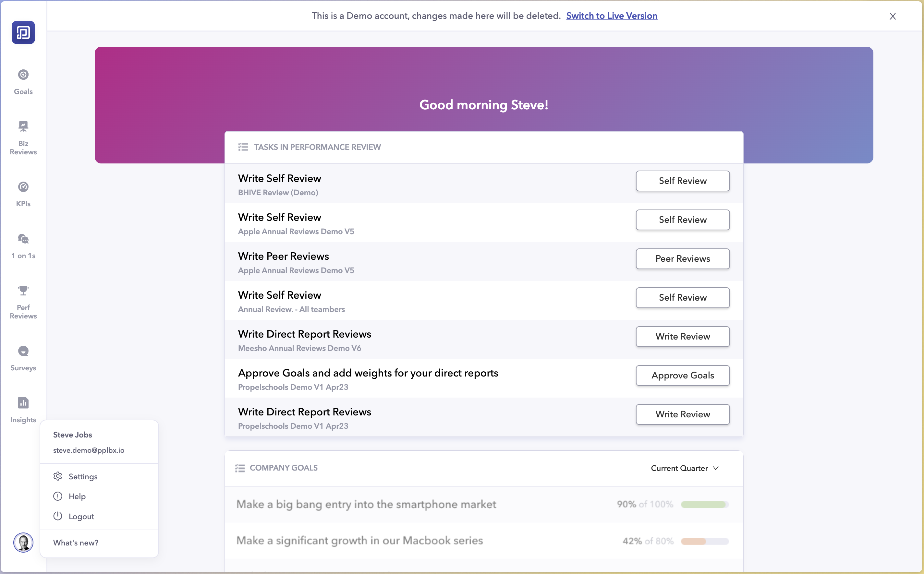Click the Approve Goals button
This screenshot has width=924, height=574.
tap(683, 376)
